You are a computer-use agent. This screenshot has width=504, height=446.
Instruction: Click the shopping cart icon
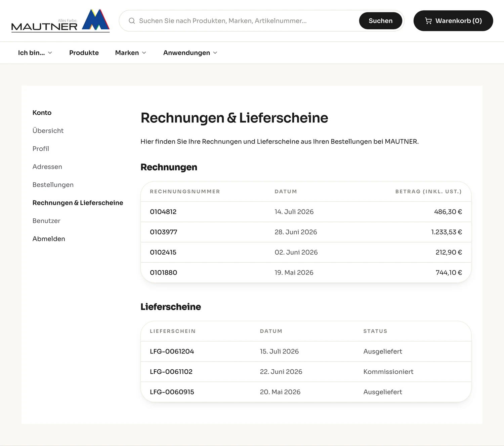click(x=428, y=21)
